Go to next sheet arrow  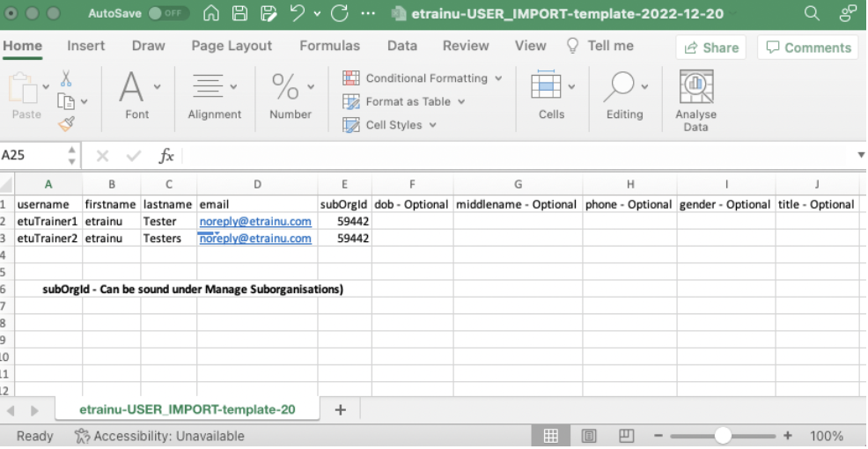34,410
